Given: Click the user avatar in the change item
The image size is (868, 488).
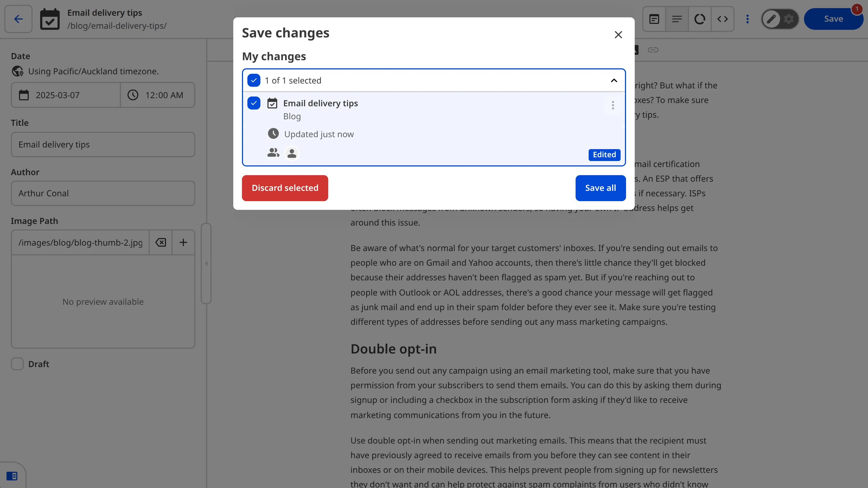Looking at the screenshot, I should coord(292,153).
